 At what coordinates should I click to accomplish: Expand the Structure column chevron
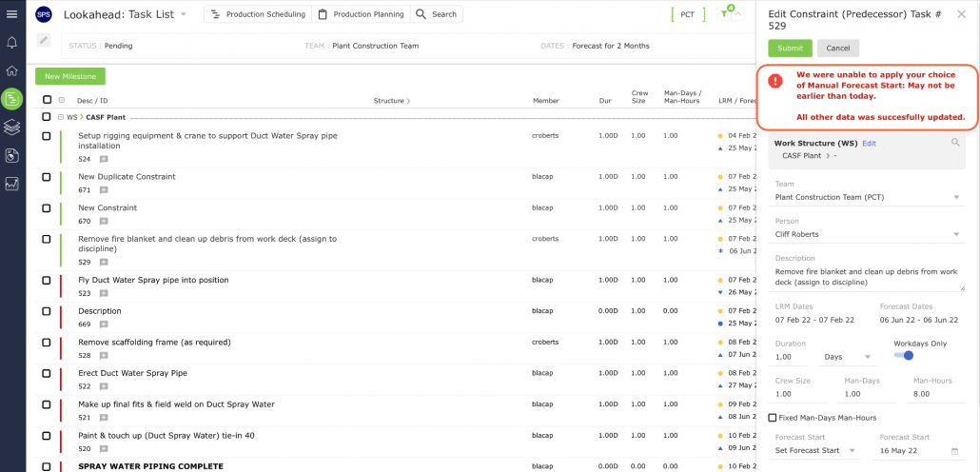[x=409, y=101]
